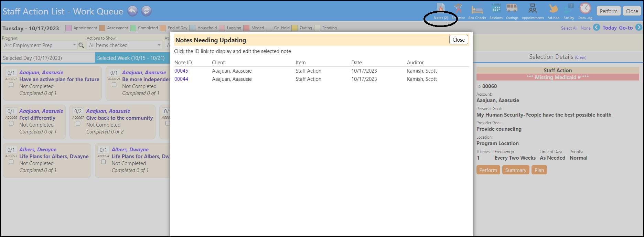This screenshot has height=237, width=644.
Task: Check the box for Feel differently
Action: pos(11,123)
